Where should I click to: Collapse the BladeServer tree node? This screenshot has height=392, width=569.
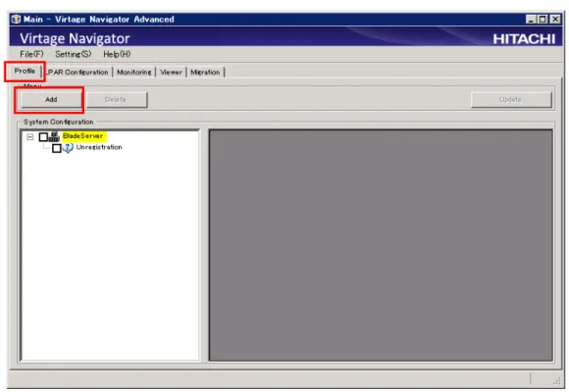coord(30,137)
